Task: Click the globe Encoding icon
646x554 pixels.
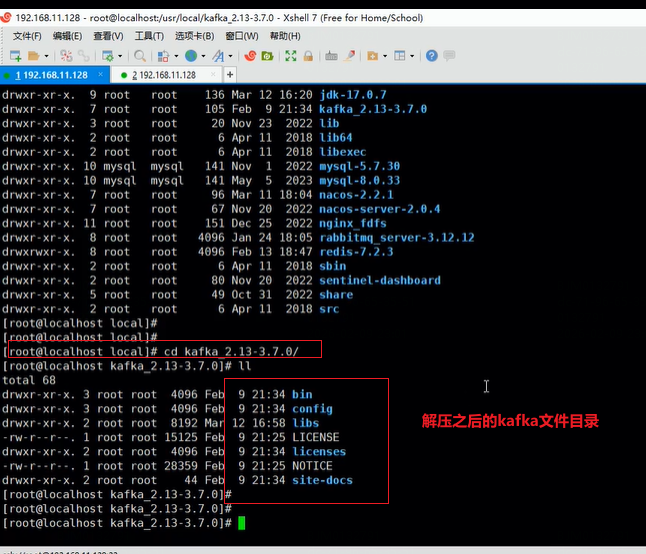Action: (x=191, y=56)
